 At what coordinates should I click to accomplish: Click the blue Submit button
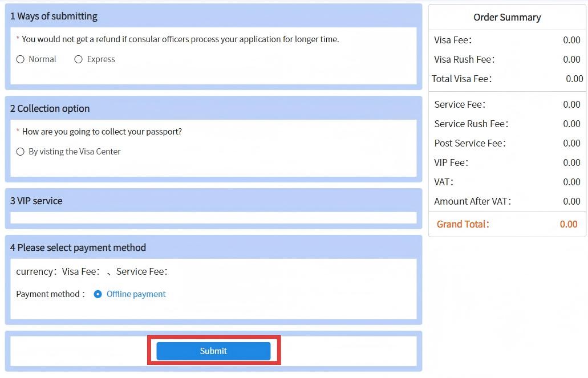pyautogui.click(x=213, y=351)
